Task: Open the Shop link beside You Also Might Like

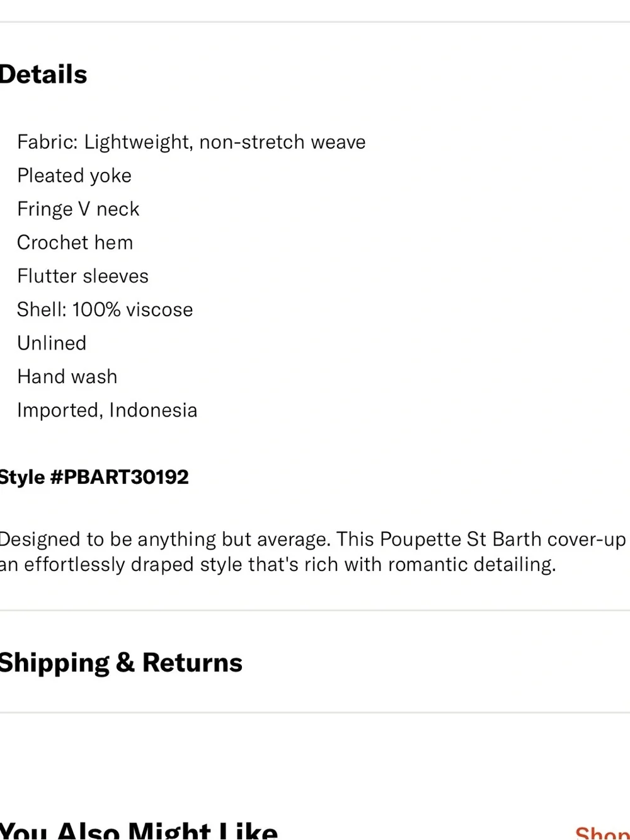Action: click(602, 832)
